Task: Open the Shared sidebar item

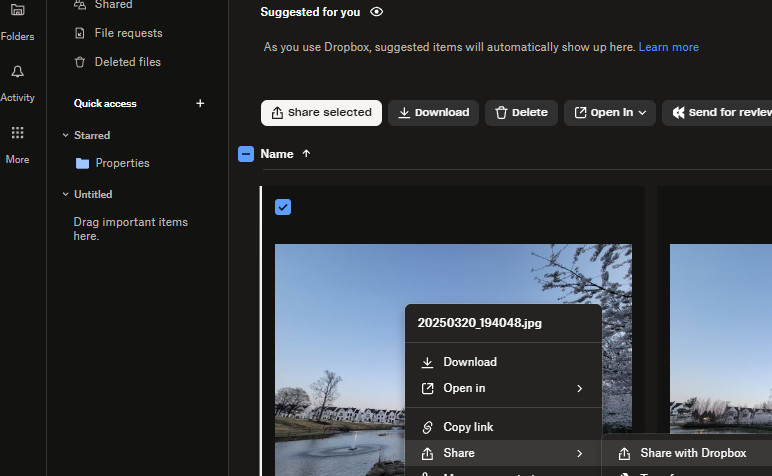Action: 113,4
